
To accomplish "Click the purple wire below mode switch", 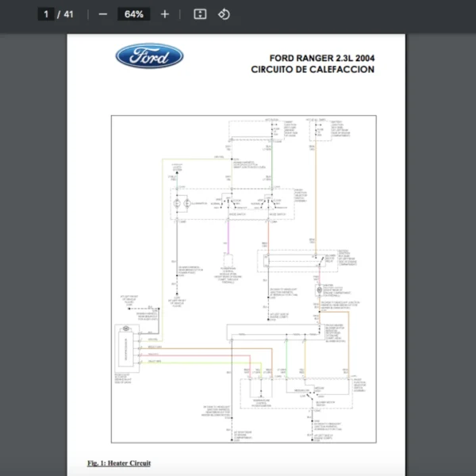I will 228,238.
